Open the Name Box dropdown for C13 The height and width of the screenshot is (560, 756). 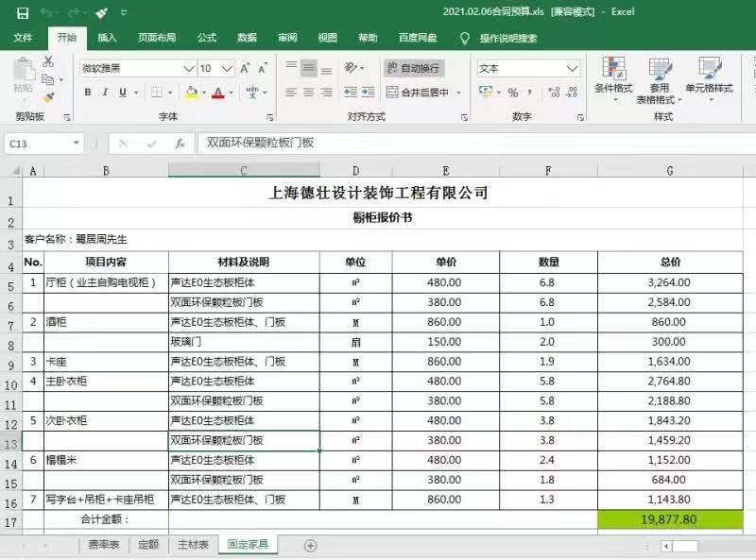coord(77,144)
